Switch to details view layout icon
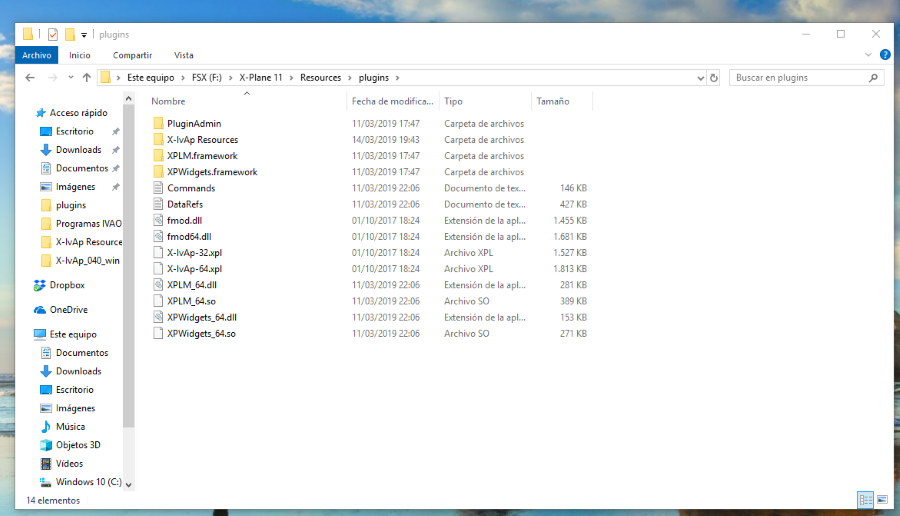 point(866,499)
